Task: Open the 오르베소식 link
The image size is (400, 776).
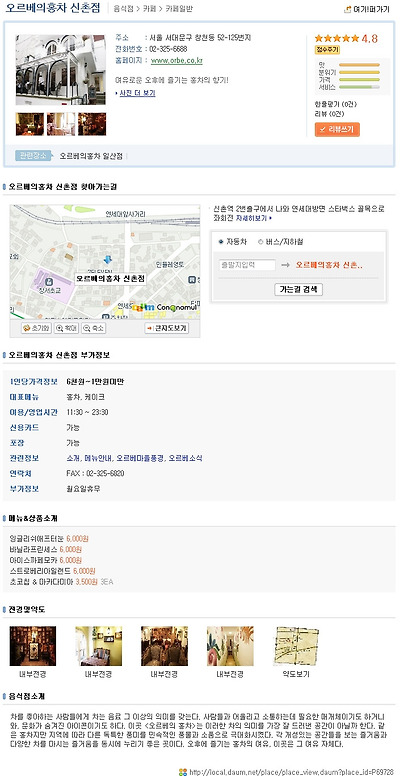Action: click(185, 458)
